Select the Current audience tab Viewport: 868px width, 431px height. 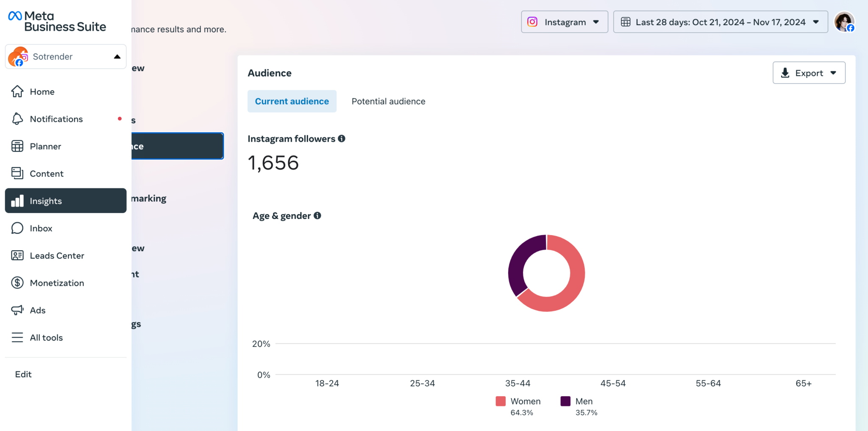click(x=292, y=101)
